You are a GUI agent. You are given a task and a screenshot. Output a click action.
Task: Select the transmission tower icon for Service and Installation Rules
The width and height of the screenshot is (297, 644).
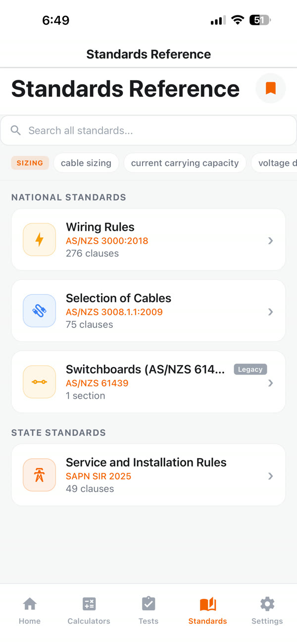click(x=39, y=474)
